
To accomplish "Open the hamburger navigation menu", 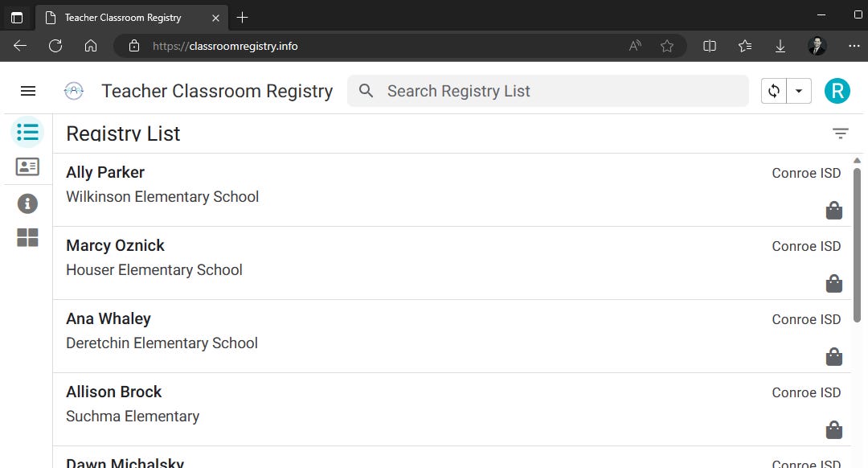I will coord(28,90).
